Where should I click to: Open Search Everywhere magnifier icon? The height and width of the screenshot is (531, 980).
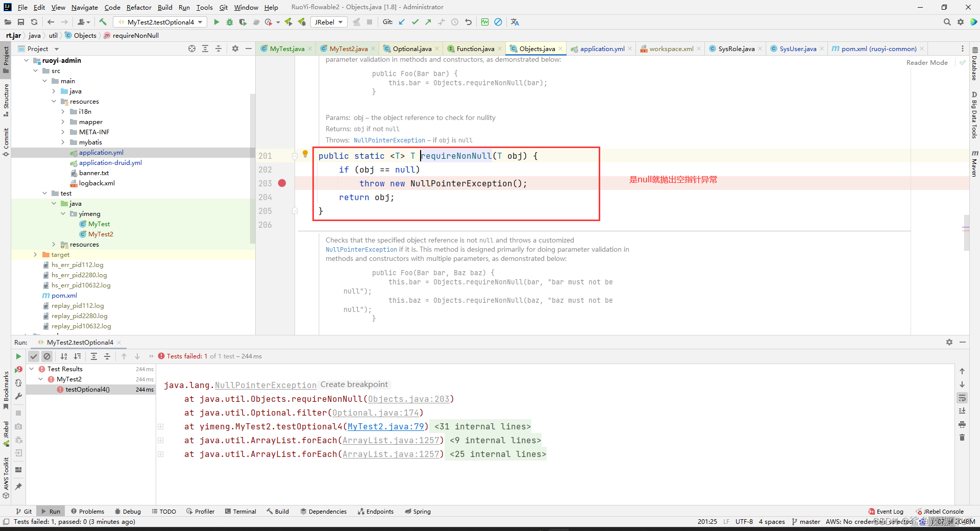(947, 22)
